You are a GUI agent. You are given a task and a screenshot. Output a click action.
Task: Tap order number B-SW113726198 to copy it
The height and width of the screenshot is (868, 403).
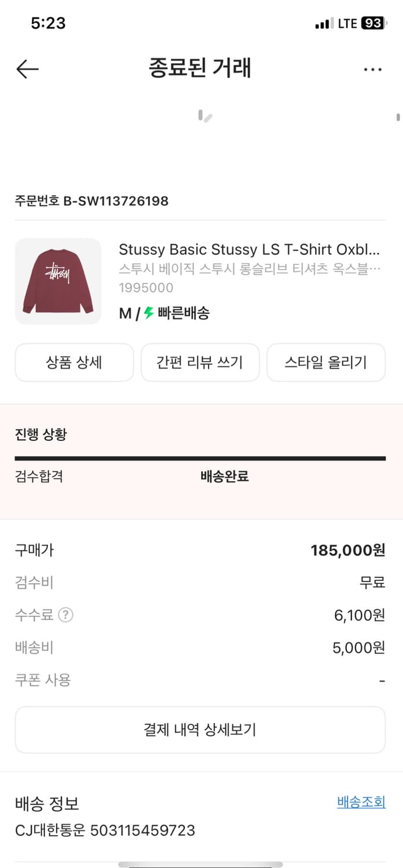click(91, 201)
